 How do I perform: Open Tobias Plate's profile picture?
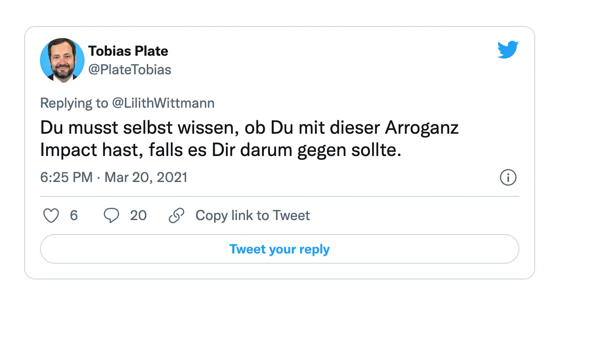click(62, 60)
